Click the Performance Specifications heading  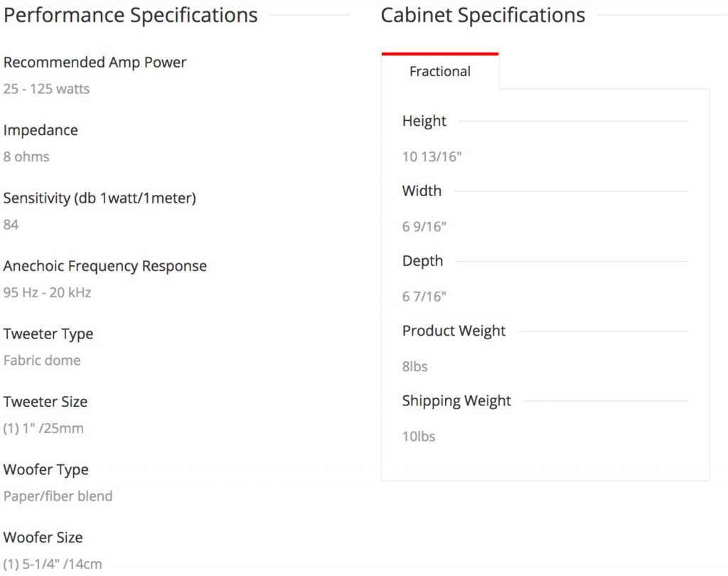[131, 15]
